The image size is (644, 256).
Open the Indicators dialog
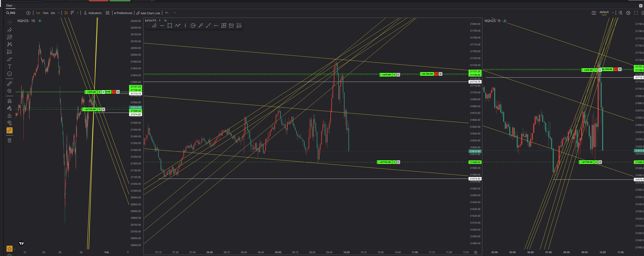93,13
